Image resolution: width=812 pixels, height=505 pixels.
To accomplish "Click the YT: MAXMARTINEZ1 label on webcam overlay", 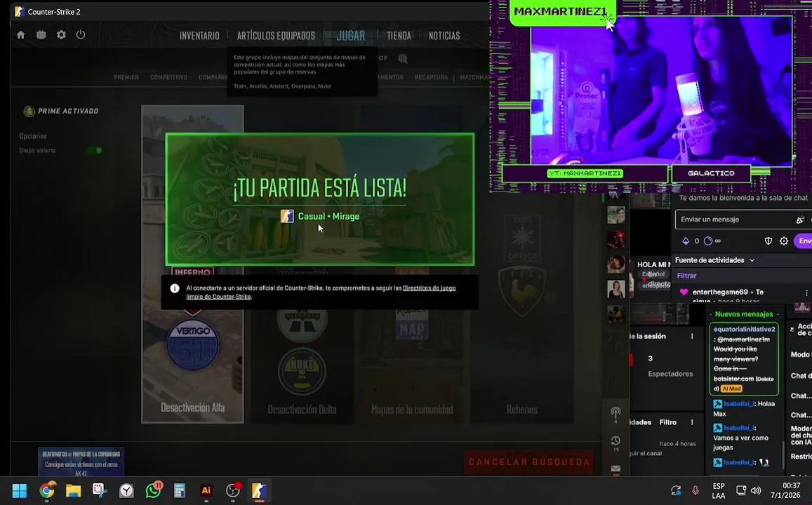I will [585, 173].
